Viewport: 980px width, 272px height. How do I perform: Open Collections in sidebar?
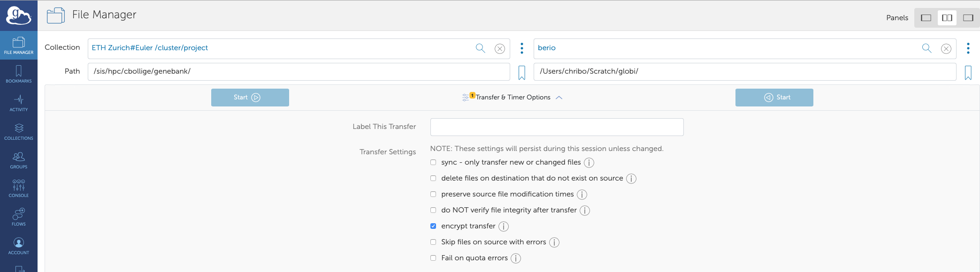click(x=19, y=131)
